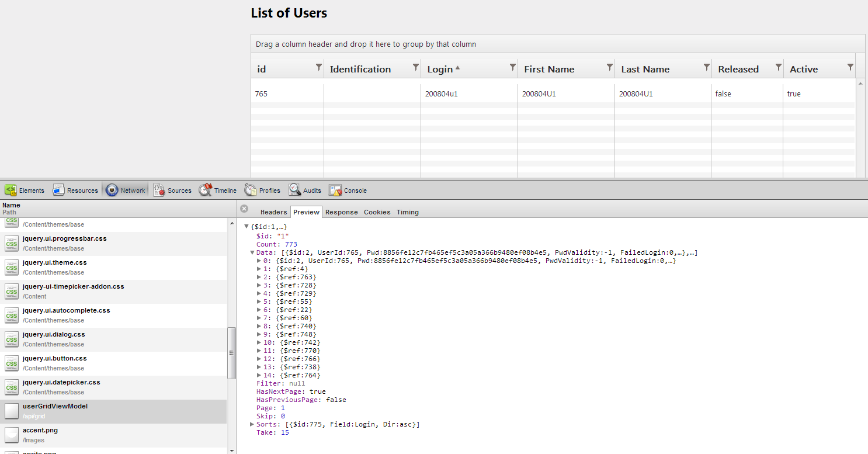
Task: Open the Audits panel icon
Action: pyautogui.click(x=295, y=190)
